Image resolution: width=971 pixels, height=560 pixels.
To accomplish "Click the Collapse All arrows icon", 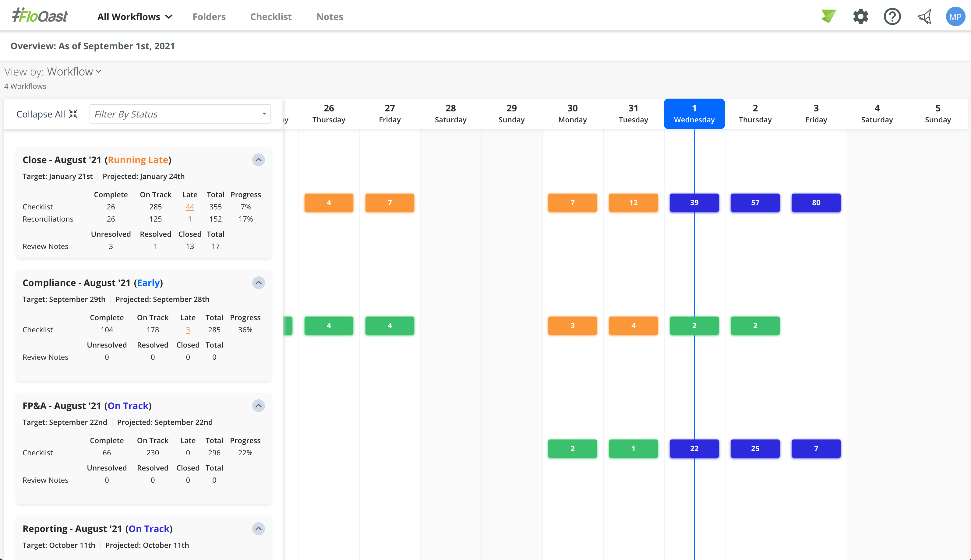I will pyautogui.click(x=73, y=114).
